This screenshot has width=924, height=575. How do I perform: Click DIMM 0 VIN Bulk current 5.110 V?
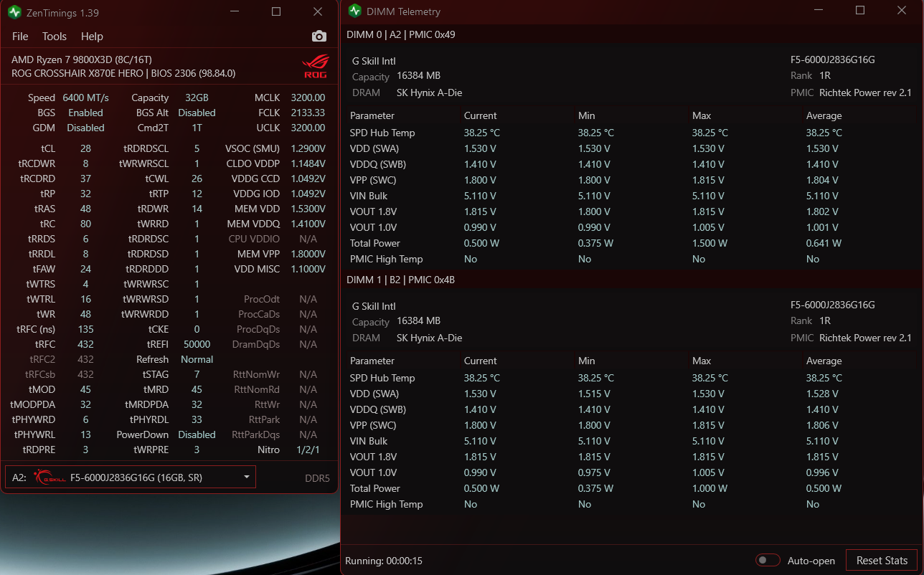(x=480, y=196)
